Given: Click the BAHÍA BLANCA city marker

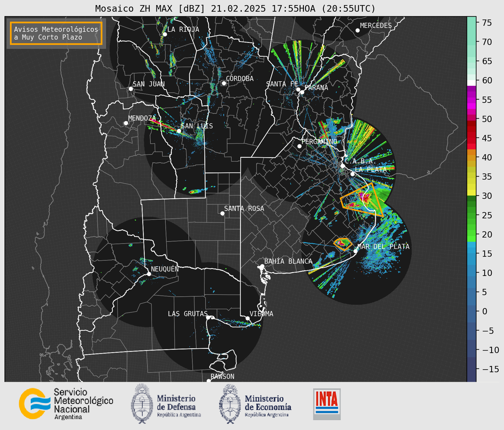Looking at the screenshot, I should tap(262, 266).
